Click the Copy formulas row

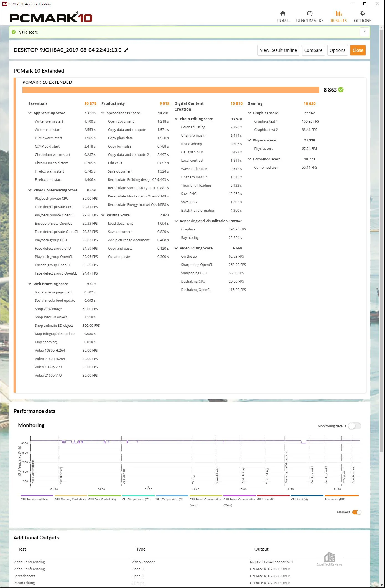[138, 146]
